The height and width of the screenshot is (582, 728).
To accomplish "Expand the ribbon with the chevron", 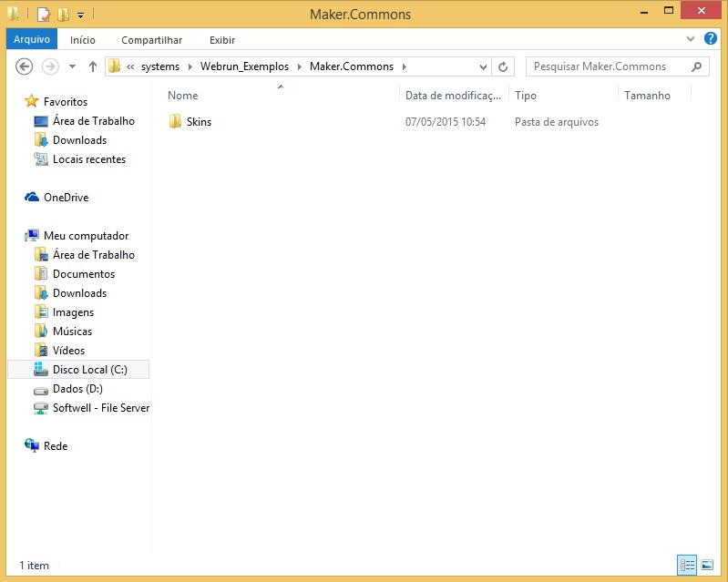I will 691,40.
